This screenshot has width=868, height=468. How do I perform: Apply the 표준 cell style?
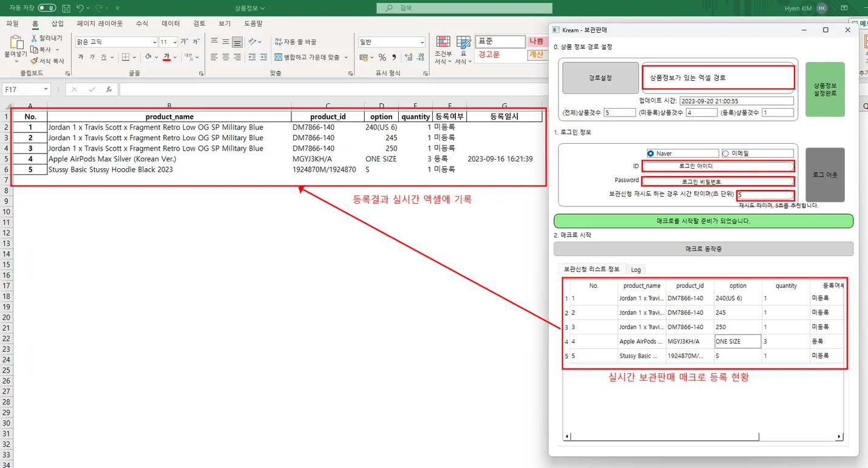click(501, 41)
